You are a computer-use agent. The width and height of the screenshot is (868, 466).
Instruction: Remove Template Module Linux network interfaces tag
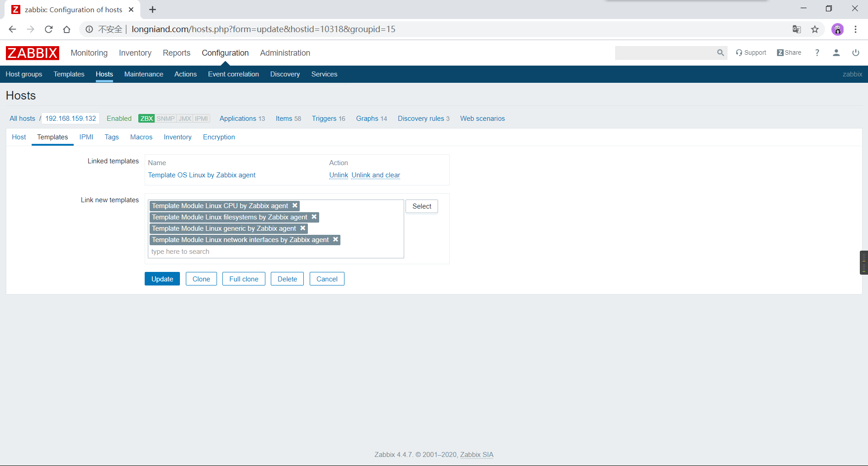[335, 239]
